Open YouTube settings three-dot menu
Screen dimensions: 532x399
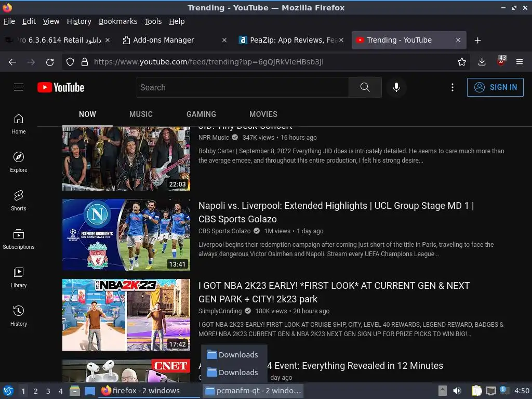click(453, 87)
